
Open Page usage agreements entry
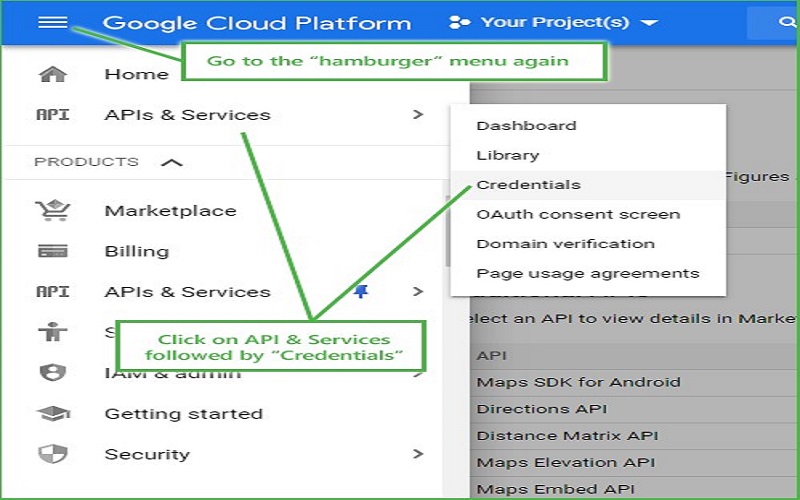[x=588, y=273]
